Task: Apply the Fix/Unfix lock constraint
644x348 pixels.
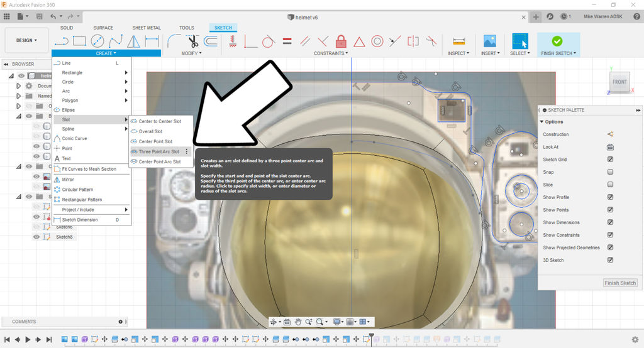Action: (x=341, y=41)
